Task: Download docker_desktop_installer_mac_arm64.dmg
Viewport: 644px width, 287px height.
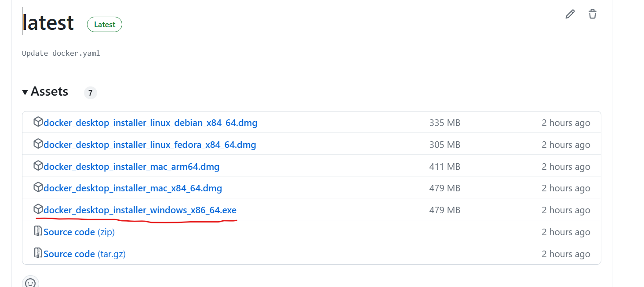Action: tap(132, 167)
